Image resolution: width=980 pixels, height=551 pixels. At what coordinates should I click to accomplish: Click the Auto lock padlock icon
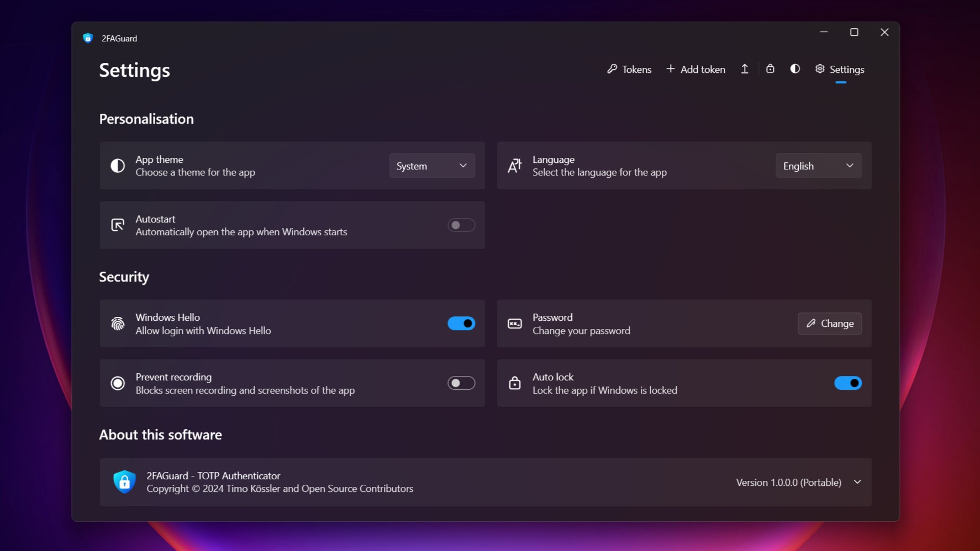pos(514,383)
